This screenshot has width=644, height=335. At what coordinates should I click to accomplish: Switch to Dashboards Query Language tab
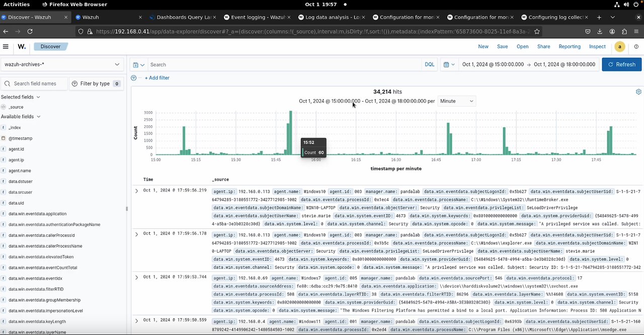coord(184,17)
